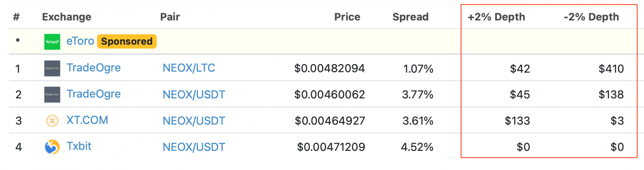Click the Txbit exchange logo icon

52,147
